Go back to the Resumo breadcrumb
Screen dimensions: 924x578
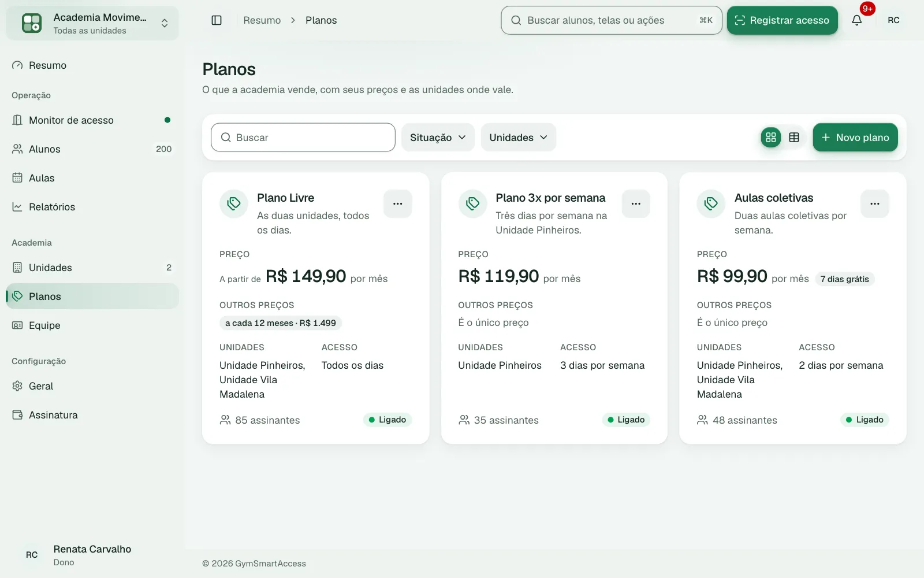tap(262, 20)
